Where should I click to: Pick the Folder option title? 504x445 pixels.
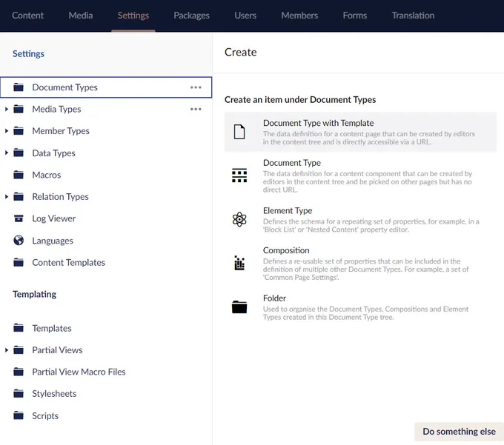pos(274,298)
